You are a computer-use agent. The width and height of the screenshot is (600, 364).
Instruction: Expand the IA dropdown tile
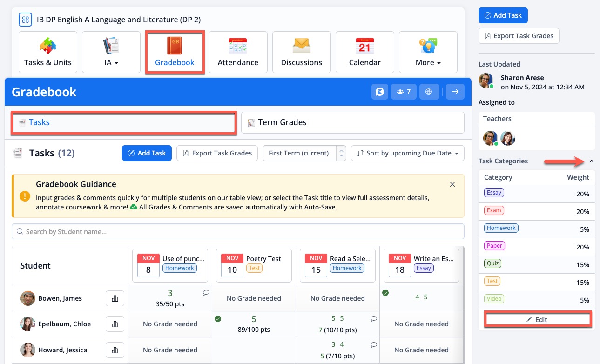[111, 52]
